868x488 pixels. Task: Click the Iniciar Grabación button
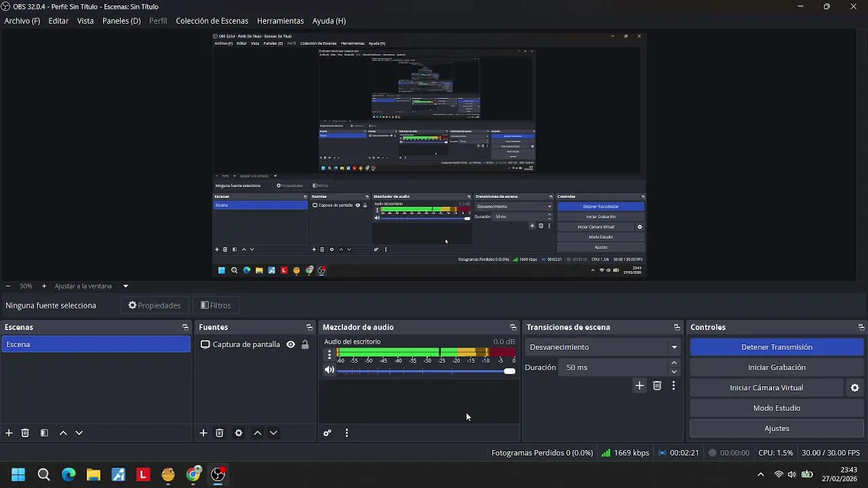[x=776, y=367]
